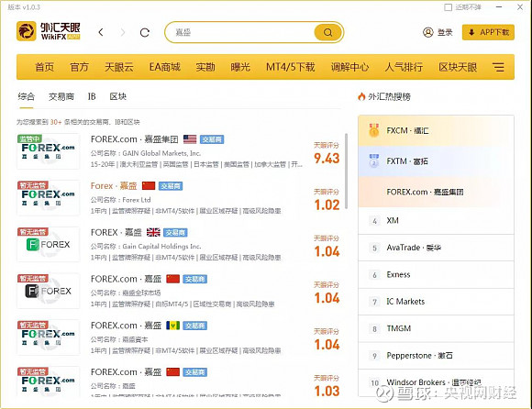Click the search input field with 嘉盛
532x409 pixels.
(x=241, y=33)
